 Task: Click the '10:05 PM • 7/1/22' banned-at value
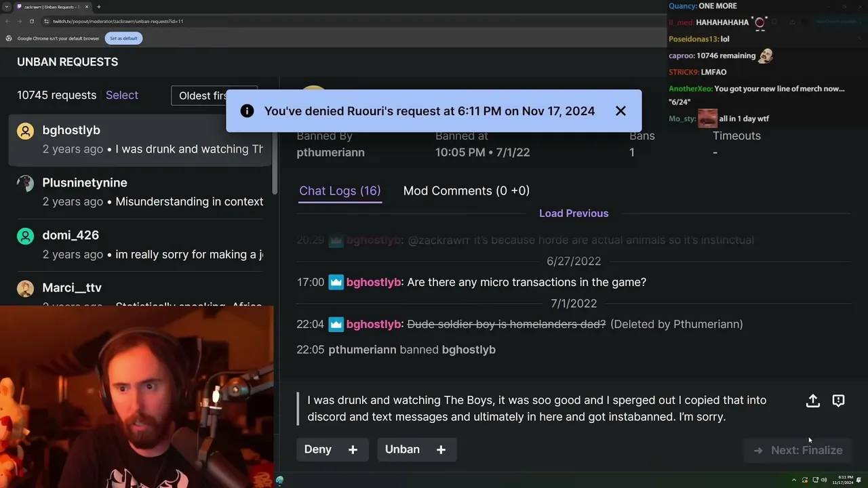482,152
